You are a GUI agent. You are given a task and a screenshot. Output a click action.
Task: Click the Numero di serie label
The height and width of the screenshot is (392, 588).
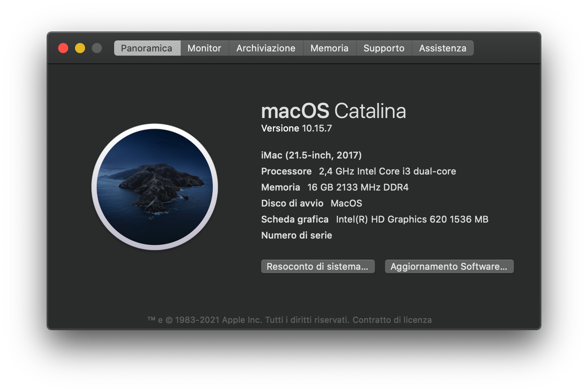click(297, 235)
